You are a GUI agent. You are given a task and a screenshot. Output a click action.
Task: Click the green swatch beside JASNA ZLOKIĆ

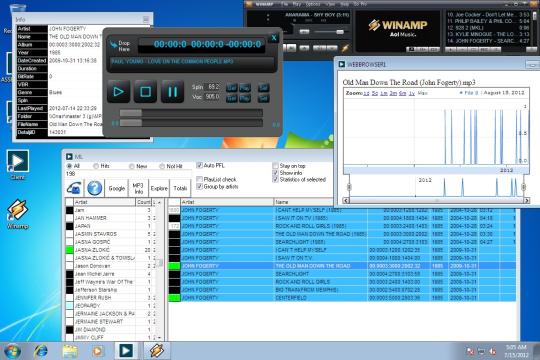pos(70,250)
